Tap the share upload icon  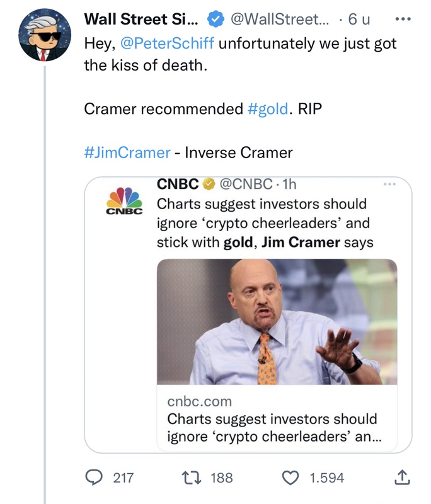(x=401, y=478)
